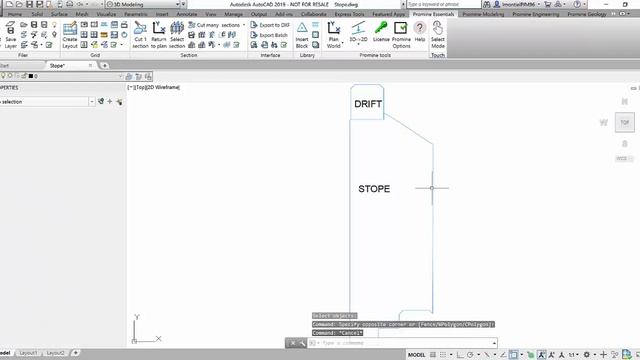The height and width of the screenshot is (360, 640).
Task: Open the quick access toolbar customize arrow
Action: 183,4
